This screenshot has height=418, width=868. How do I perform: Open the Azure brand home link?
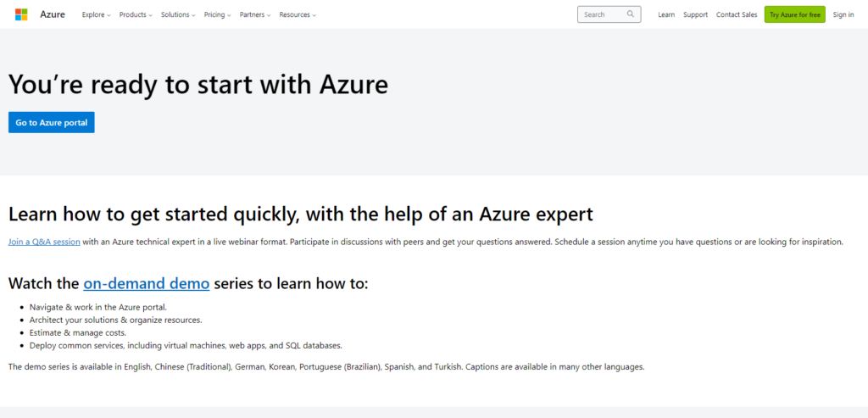click(53, 14)
